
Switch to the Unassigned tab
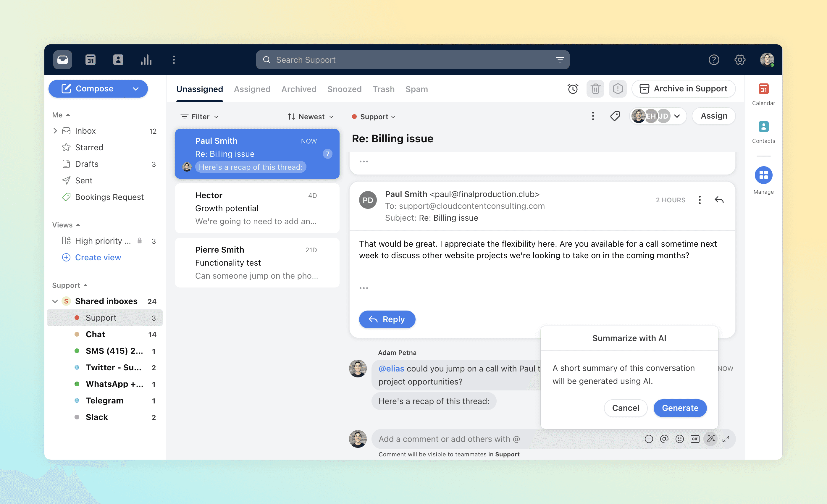200,89
